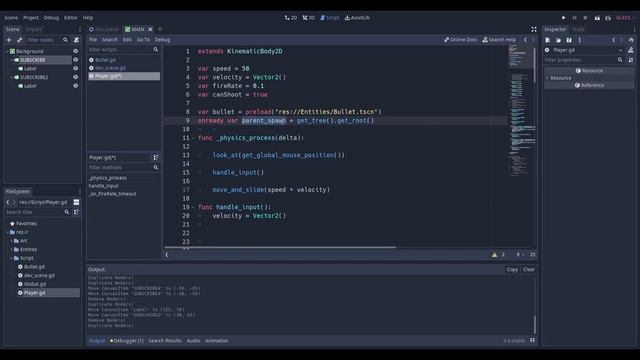The height and width of the screenshot is (360, 640).
Task: Click the Reference class button in Inspector
Action: pyautogui.click(x=589, y=85)
